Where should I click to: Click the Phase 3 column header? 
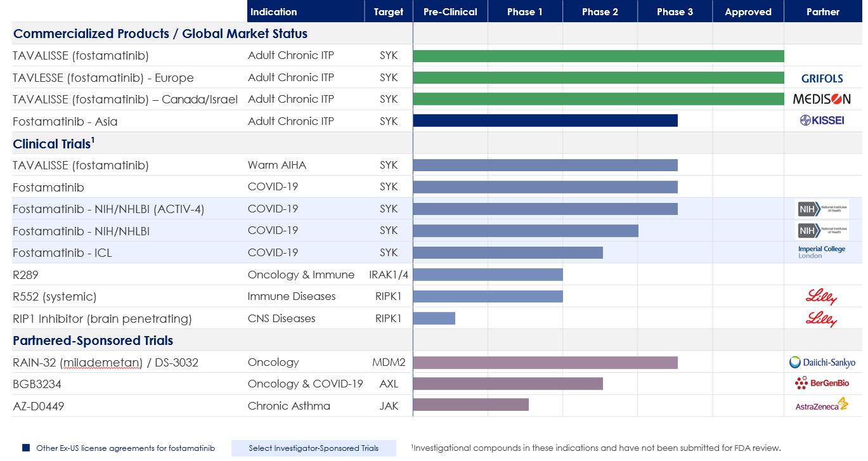click(675, 11)
